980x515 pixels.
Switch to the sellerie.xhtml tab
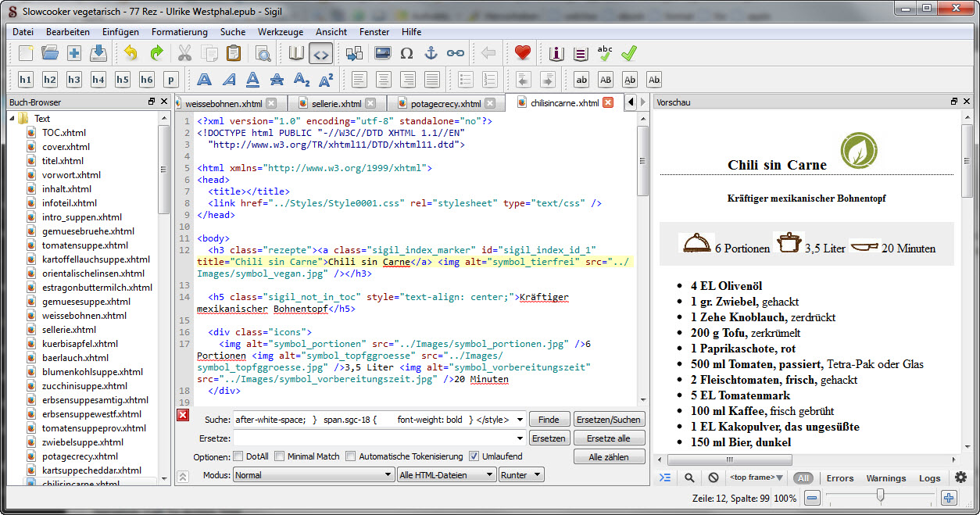(337, 103)
